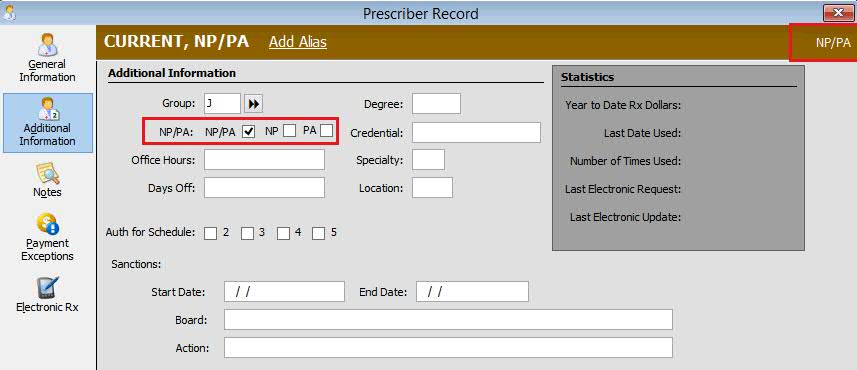The height and width of the screenshot is (370, 857).
Task: Click the Group lookup double-arrow button
Action: (254, 104)
